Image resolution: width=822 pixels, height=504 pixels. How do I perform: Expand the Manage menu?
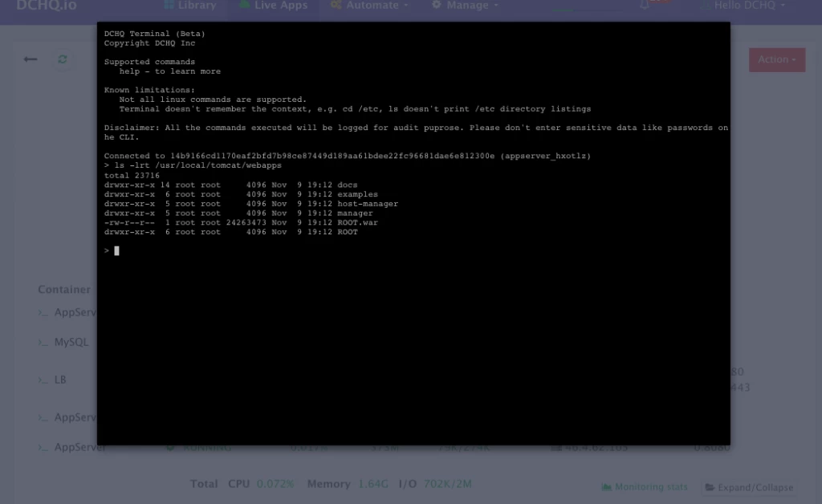[x=465, y=6]
